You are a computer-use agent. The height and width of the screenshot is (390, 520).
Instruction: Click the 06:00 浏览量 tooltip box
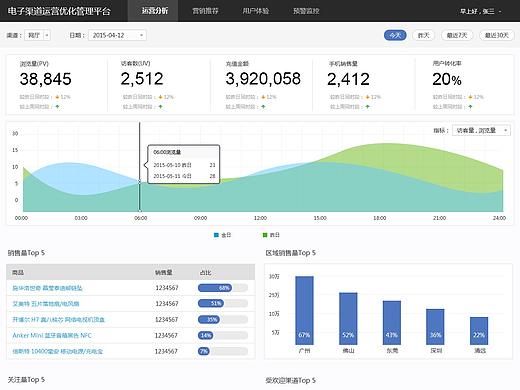click(x=184, y=164)
